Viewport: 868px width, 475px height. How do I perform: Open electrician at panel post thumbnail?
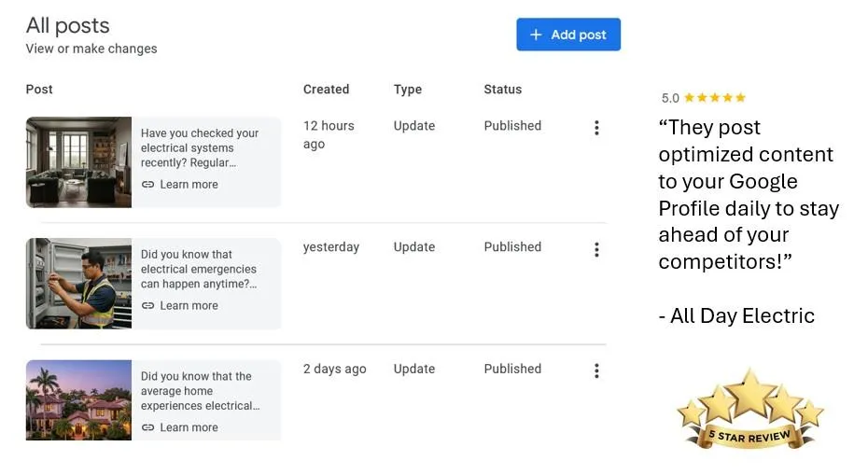78,284
